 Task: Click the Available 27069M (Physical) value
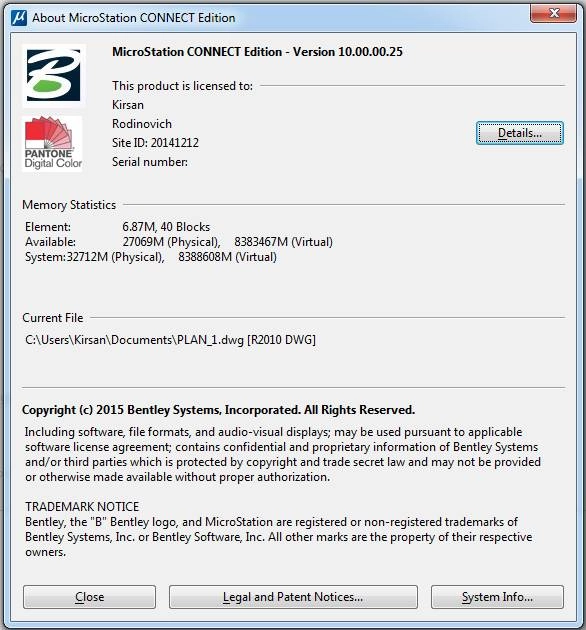[171, 242]
